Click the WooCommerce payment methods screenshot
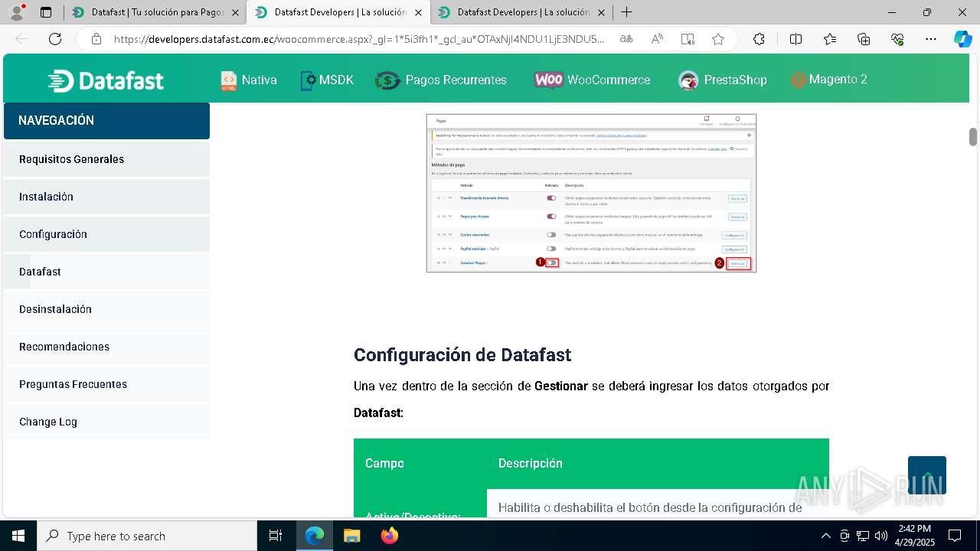The width and height of the screenshot is (980, 551). point(591,193)
